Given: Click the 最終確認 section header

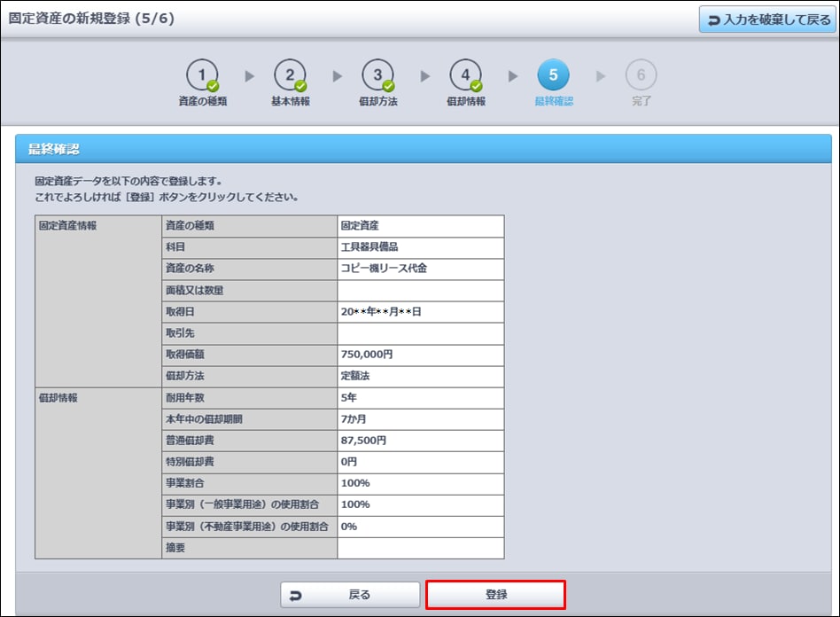Looking at the screenshot, I should pyautogui.click(x=424, y=149).
